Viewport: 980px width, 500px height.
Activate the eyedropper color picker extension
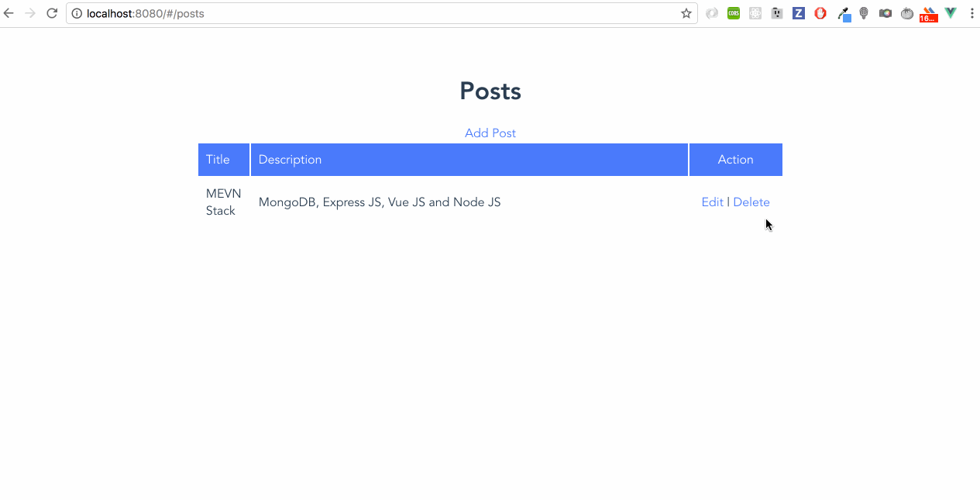pos(844,14)
